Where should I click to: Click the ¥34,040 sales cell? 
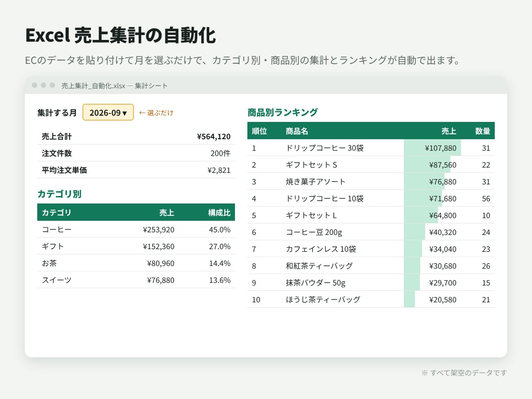[x=433, y=249]
